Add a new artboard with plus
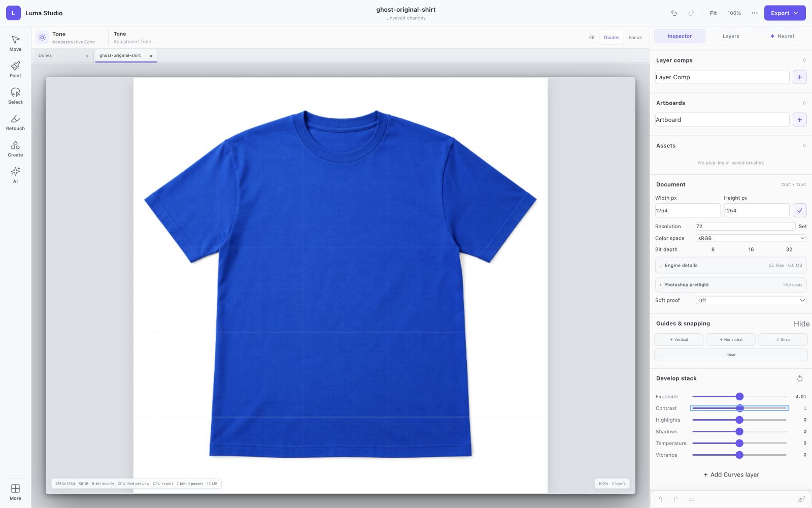812x508 pixels. (x=800, y=120)
